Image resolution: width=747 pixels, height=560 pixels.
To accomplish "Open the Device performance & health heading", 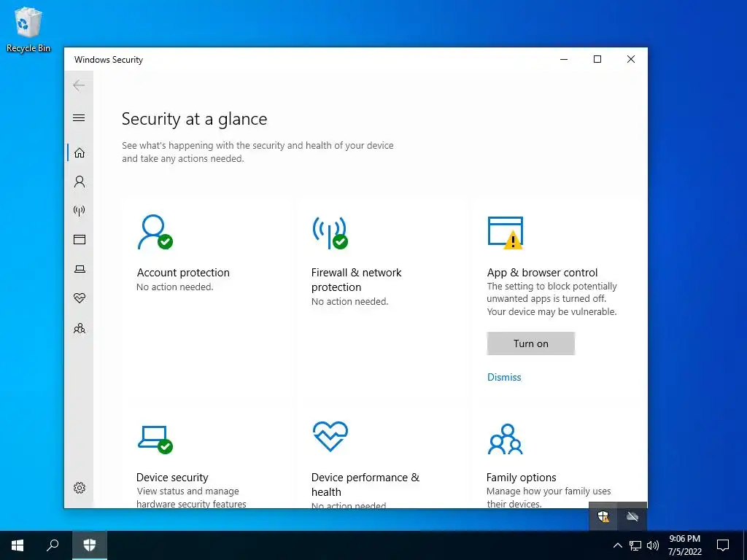I will 365,484.
